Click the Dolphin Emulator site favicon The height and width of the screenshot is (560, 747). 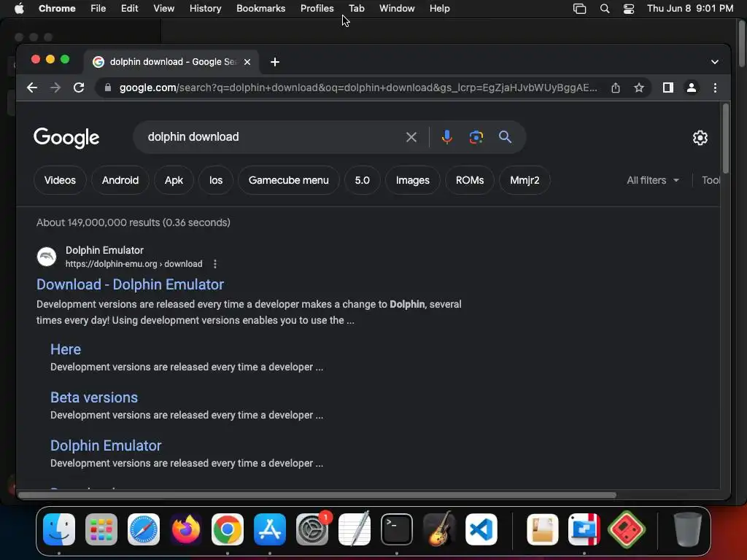coord(47,257)
